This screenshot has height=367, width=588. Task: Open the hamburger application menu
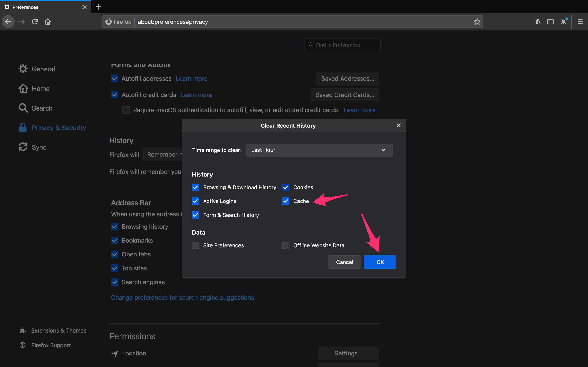tap(580, 22)
